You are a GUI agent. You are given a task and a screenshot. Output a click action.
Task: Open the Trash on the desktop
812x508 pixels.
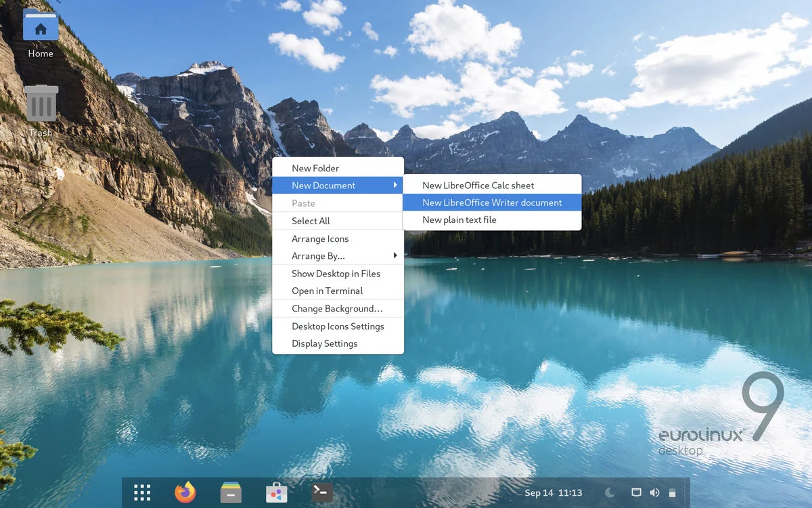tap(41, 103)
